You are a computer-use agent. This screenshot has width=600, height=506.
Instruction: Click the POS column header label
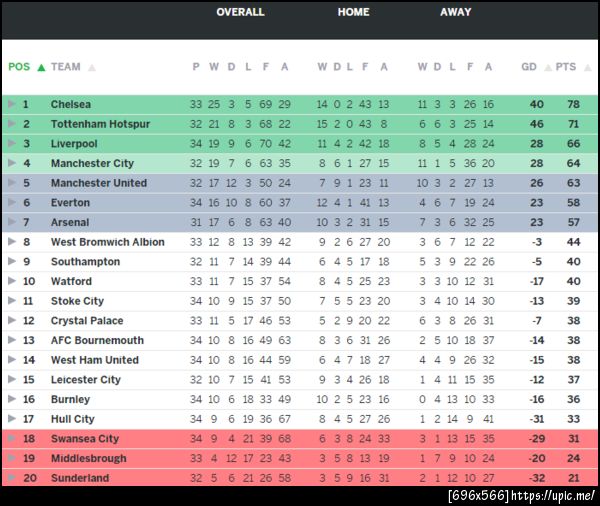click(x=19, y=68)
